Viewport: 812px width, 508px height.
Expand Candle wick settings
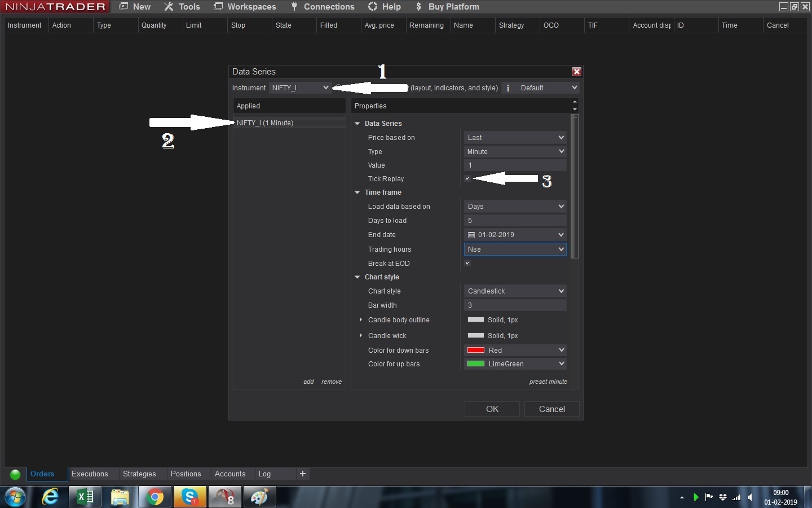click(361, 336)
